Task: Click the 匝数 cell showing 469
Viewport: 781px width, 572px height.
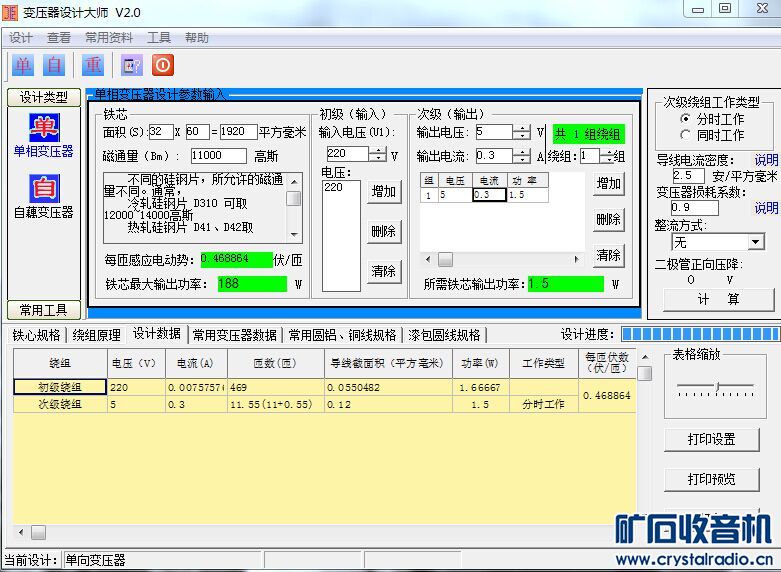Action: pos(276,387)
